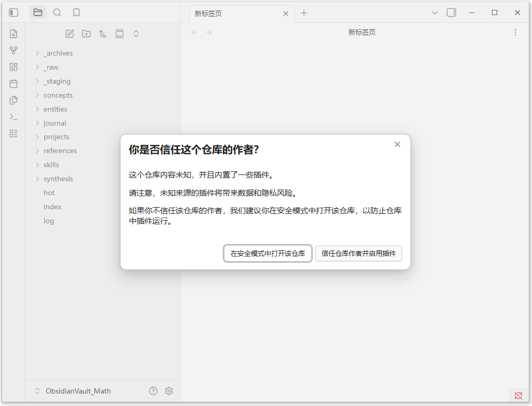Create a new note icon
The height and width of the screenshot is (406, 532).
click(x=70, y=34)
